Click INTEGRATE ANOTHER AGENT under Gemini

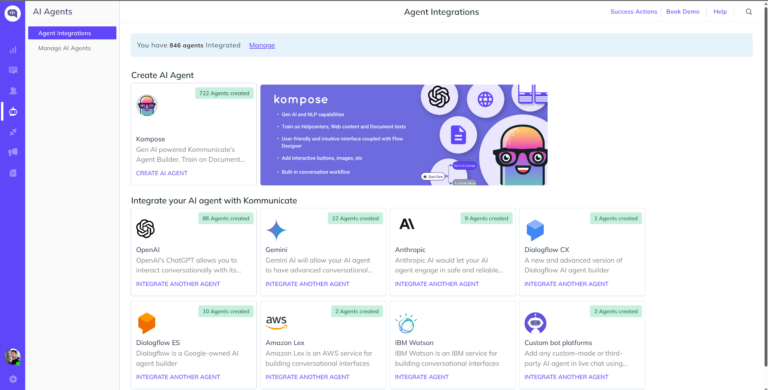click(x=308, y=284)
